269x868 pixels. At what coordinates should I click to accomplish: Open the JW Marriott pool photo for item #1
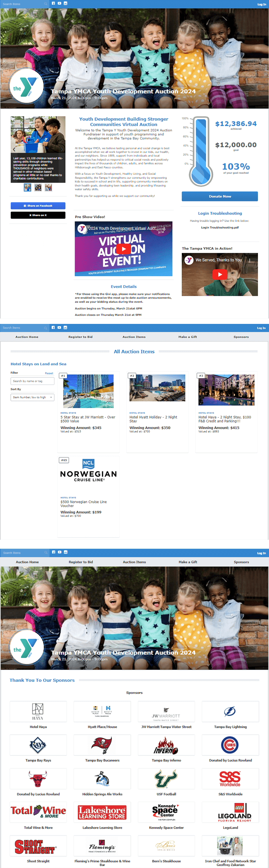point(88,391)
